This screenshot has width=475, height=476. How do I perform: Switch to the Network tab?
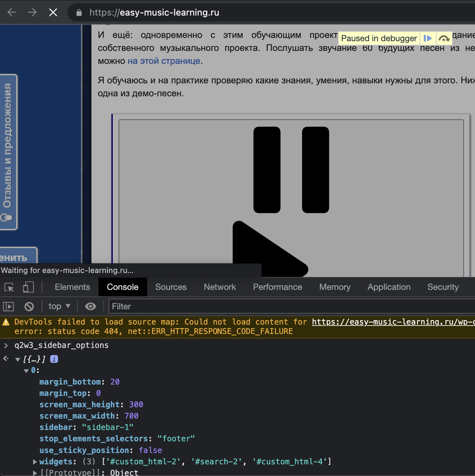coord(220,287)
